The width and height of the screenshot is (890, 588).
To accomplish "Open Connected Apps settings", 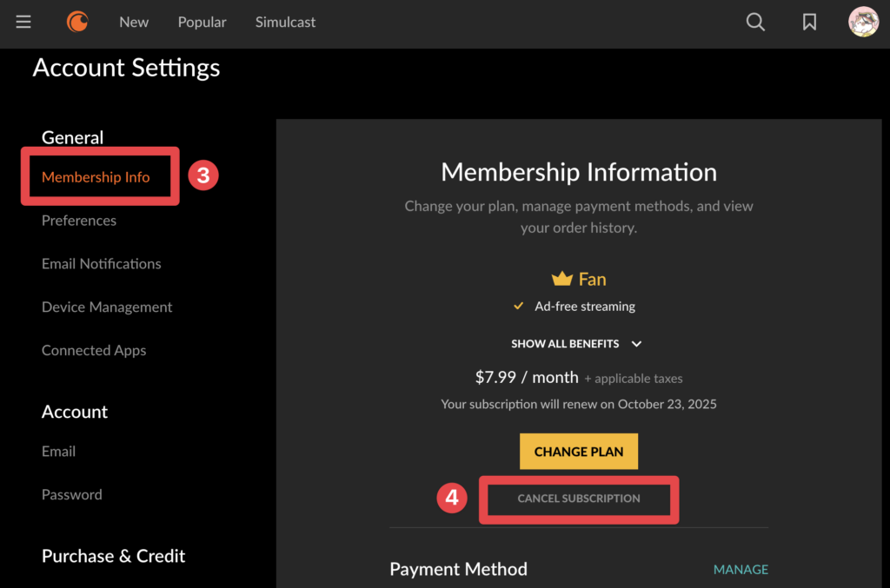I will click(x=94, y=350).
